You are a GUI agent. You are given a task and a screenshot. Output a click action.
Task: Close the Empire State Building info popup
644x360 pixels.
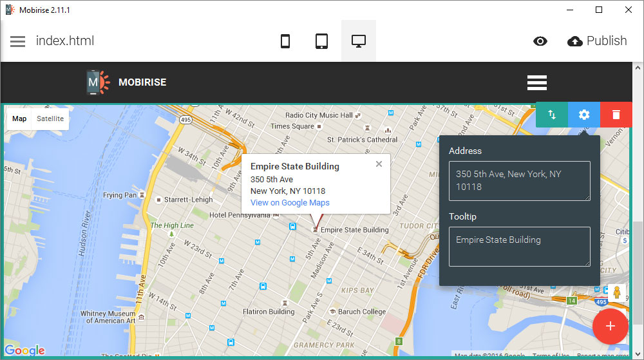click(379, 164)
